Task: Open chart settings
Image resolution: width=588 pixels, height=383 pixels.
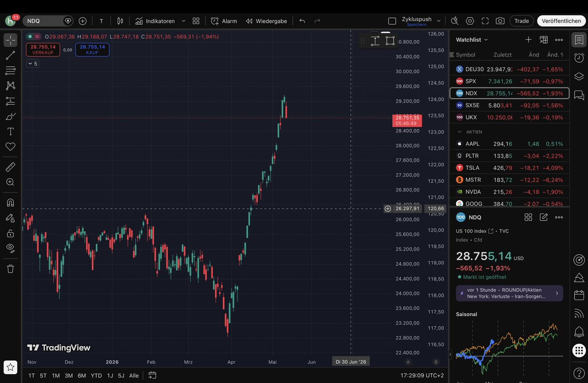Action: [x=470, y=21]
